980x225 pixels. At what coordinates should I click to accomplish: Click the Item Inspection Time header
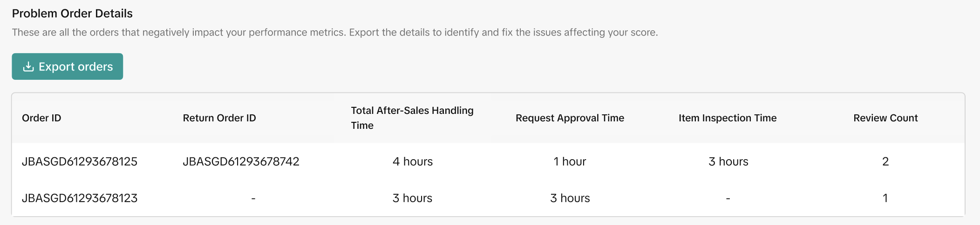(728, 118)
